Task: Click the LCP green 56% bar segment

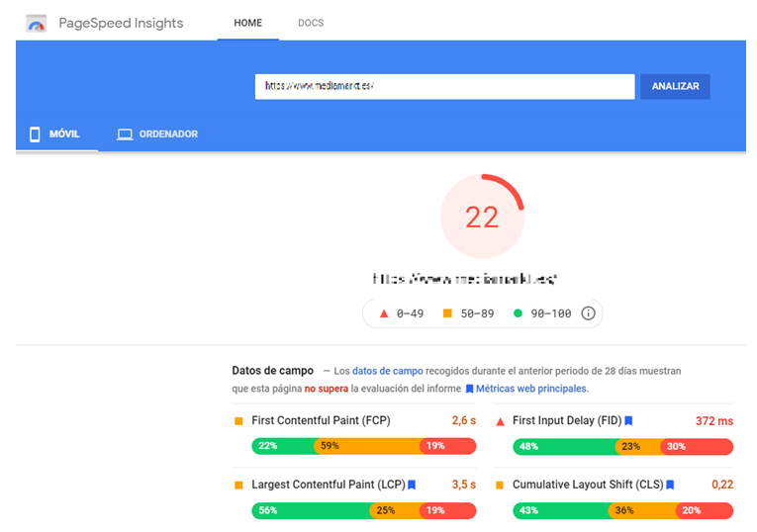Action: 311,510
